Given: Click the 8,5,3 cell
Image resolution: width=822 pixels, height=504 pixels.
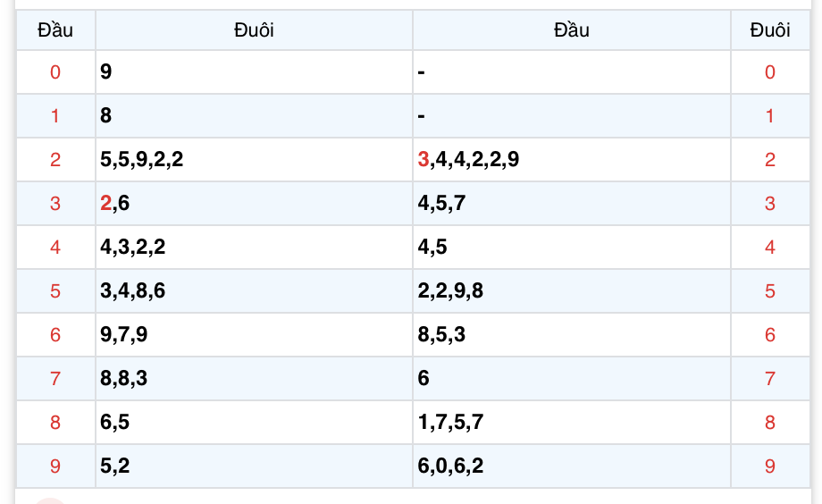Looking at the screenshot, I should (x=572, y=334).
